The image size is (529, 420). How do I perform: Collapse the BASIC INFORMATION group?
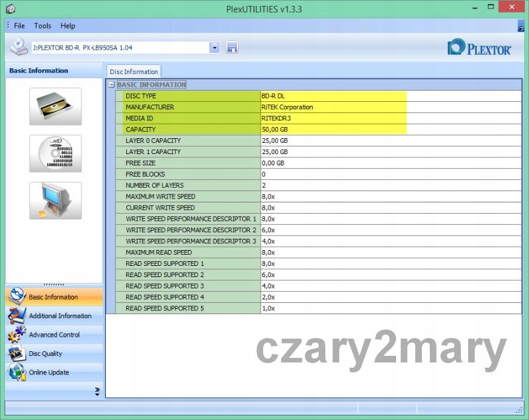tap(111, 85)
